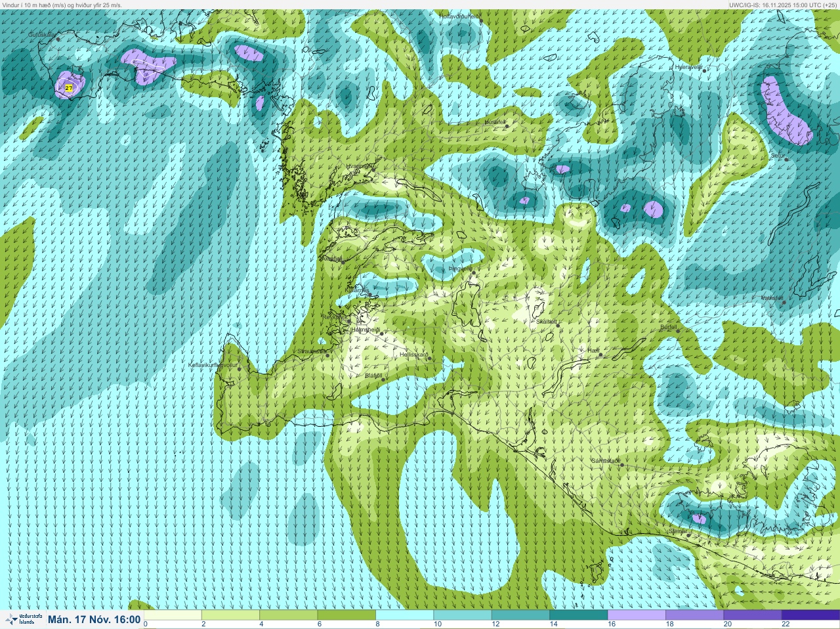Click the Keflavíkurflugvöllur station label
This screenshot has height=629, width=840.
coord(213,364)
